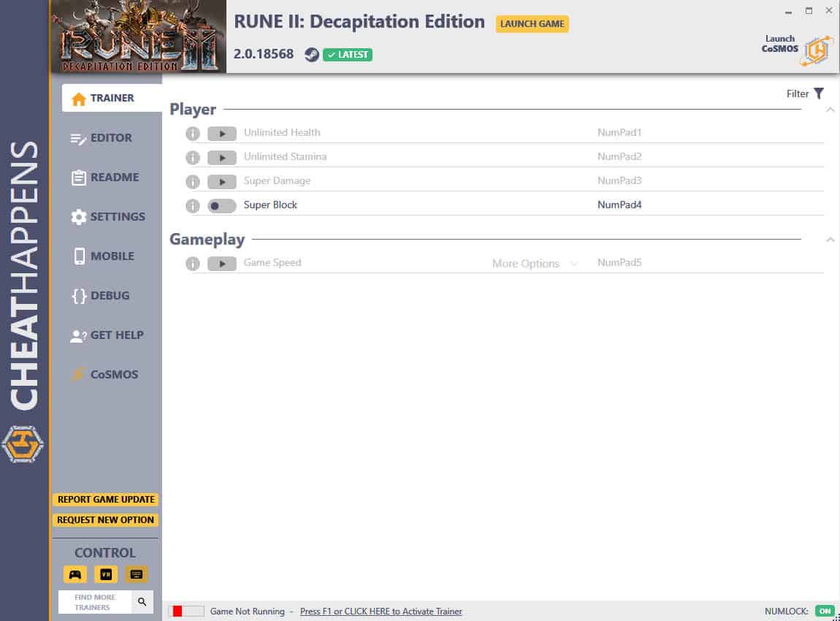
Task: Toggle the red trainer activation switch
Action: click(186, 612)
